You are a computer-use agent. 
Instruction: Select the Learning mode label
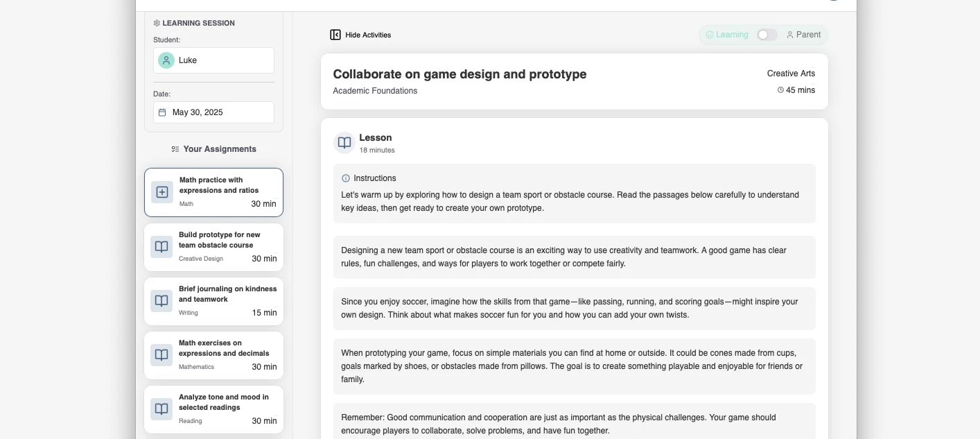pos(731,35)
